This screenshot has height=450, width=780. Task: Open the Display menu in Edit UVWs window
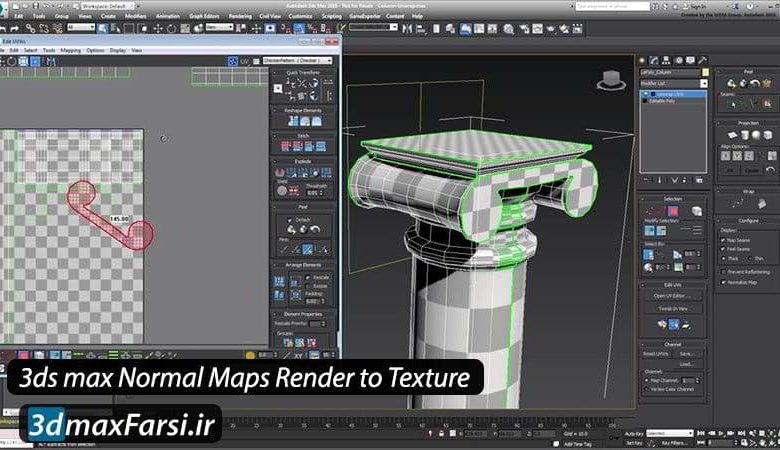pyautogui.click(x=117, y=51)
